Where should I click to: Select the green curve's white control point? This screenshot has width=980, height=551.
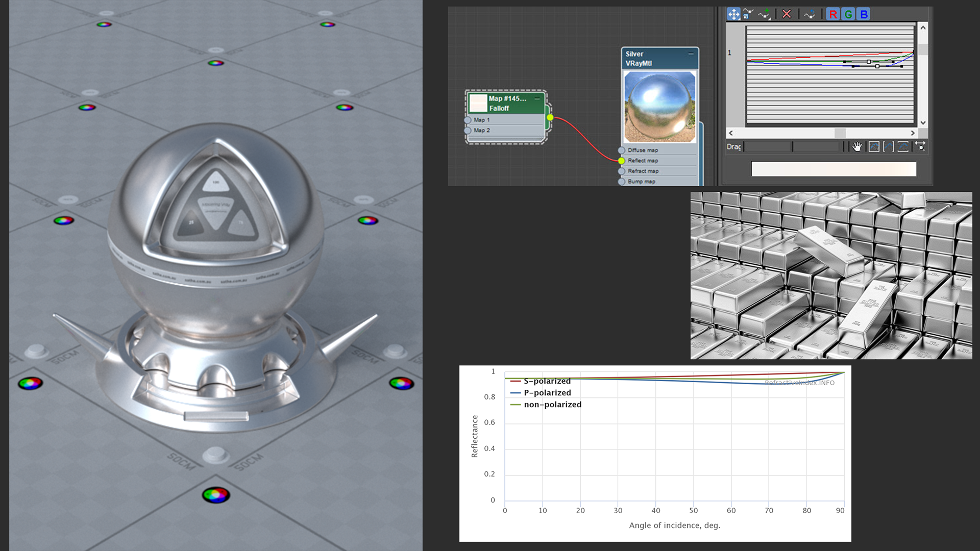(869, 62)
